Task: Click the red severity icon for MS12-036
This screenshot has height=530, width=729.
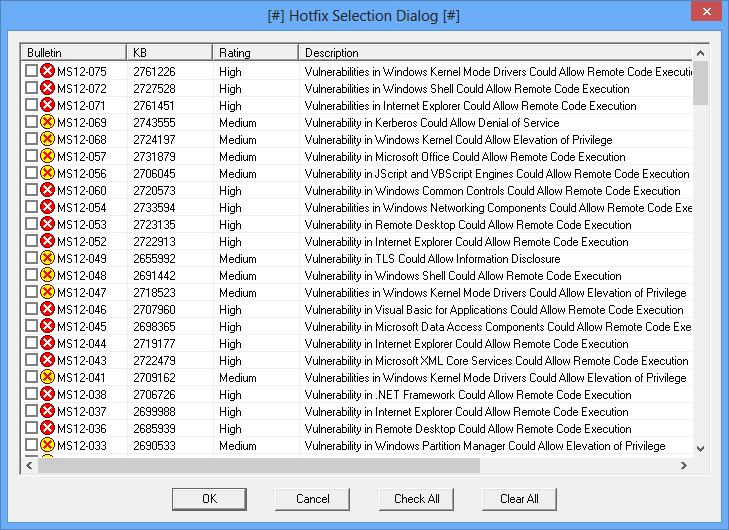Action: (47, 428)
